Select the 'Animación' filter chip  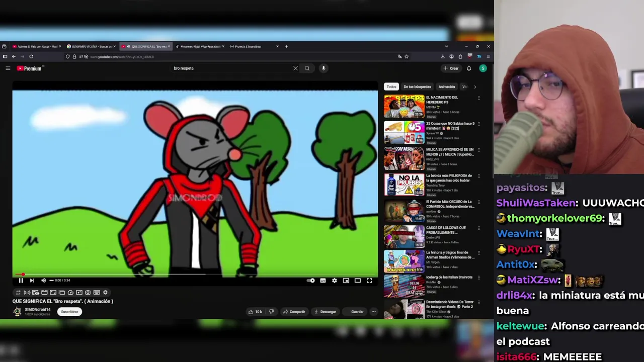click(446, 87)
